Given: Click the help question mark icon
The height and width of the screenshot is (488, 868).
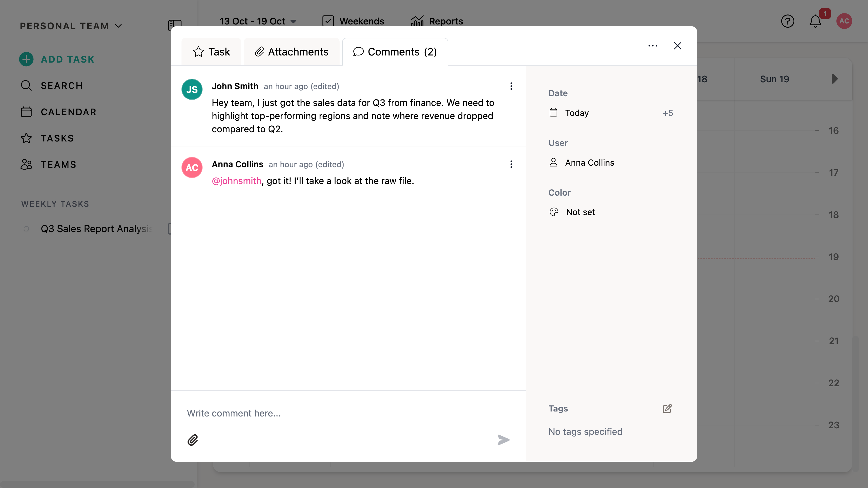Looking at the screenshot, I should 788,21.
